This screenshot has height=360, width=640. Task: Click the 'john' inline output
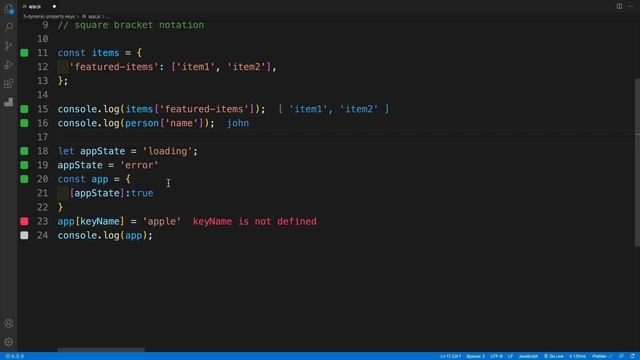point(238,123)
